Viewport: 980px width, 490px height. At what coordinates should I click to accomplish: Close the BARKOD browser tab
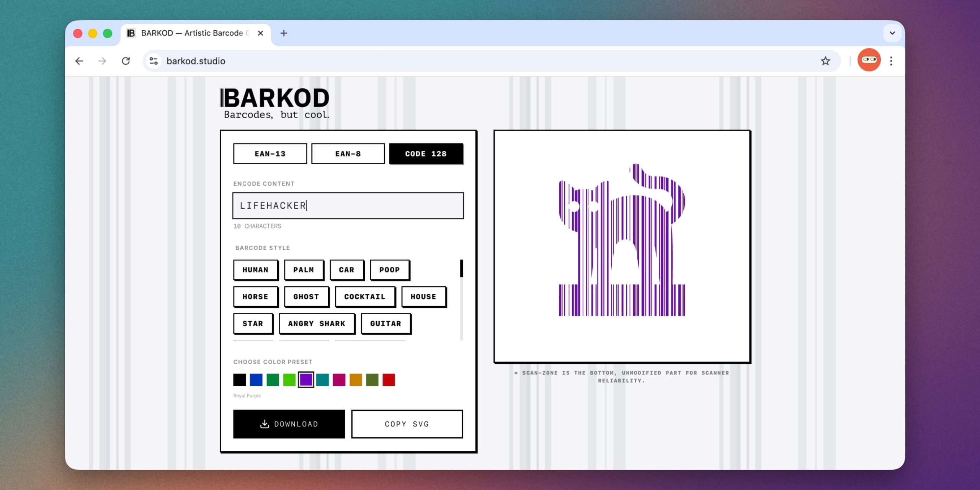(261, 33)
